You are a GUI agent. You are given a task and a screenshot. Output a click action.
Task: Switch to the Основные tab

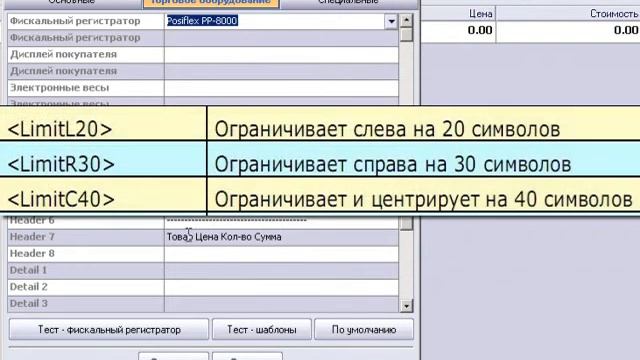[x=71, y=3]
